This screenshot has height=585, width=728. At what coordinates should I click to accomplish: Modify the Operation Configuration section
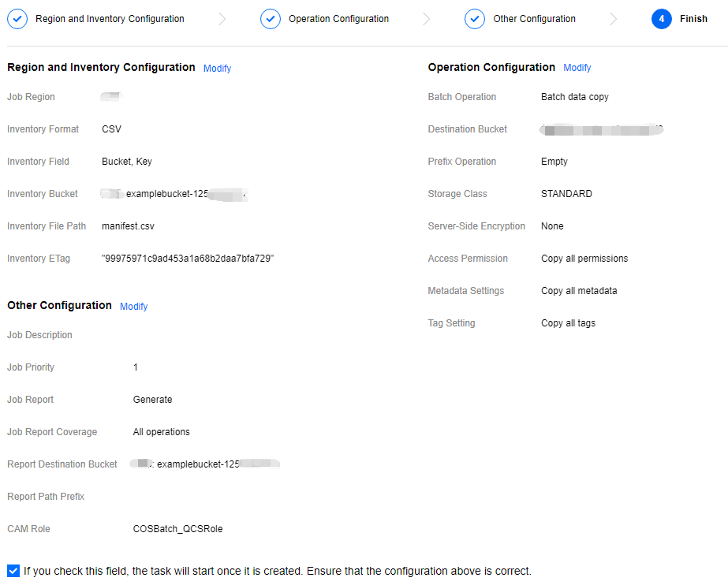577,68
